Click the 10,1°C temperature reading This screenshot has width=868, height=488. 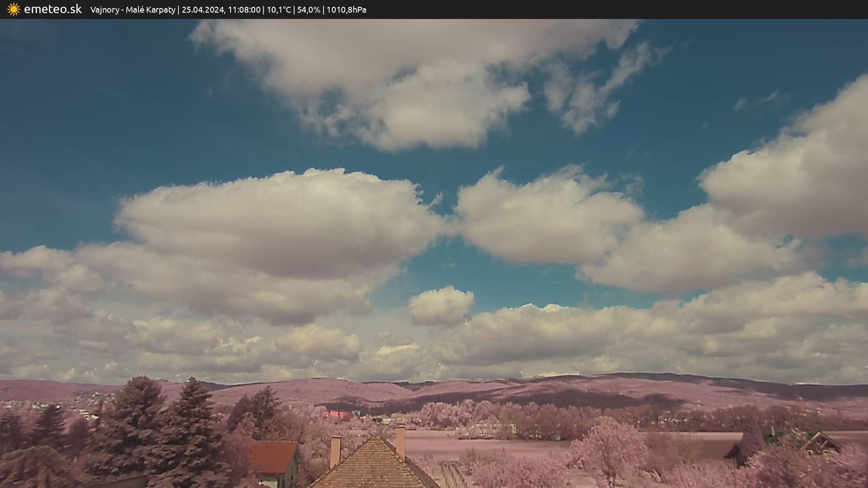tap(279, 10)
